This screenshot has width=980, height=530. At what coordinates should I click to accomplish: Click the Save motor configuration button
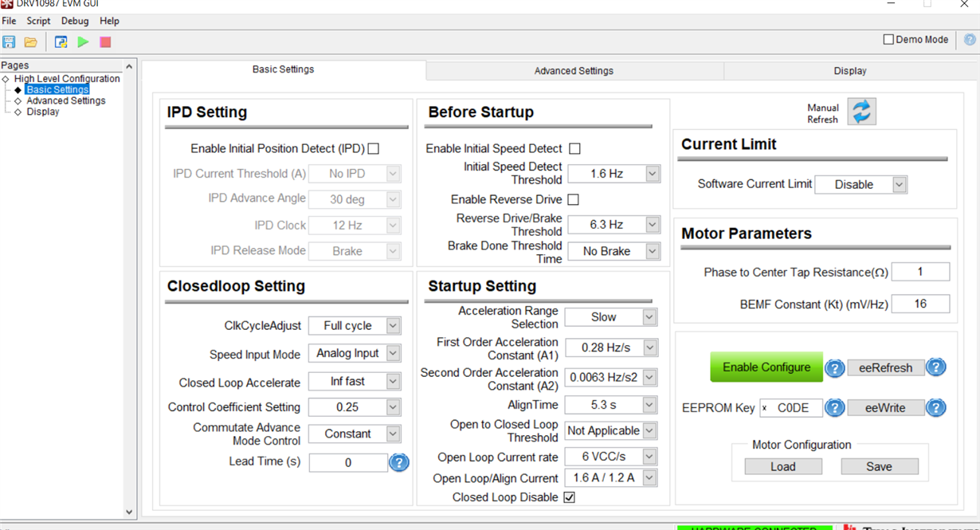coord(879,466)
